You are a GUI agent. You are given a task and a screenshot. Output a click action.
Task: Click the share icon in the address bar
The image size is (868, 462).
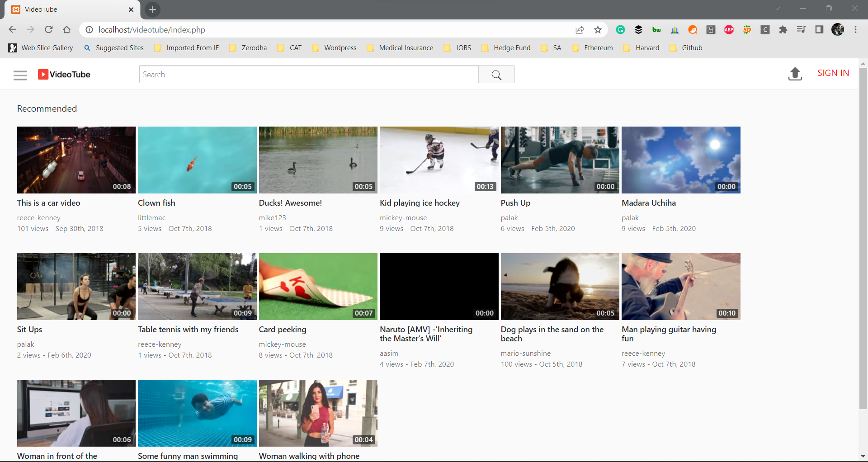[x=580, y=29]
